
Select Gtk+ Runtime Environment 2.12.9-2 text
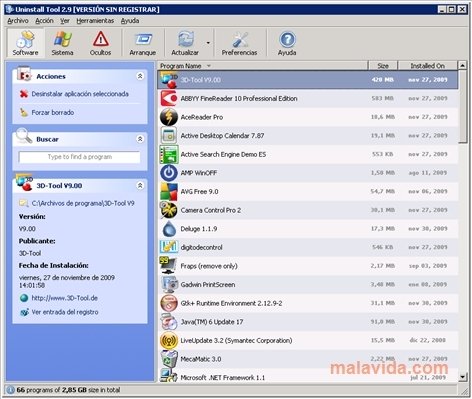(231, 303)
